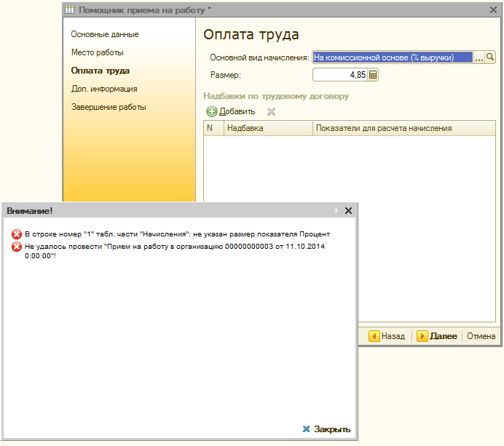Open selection list with the '...' button

pos(479,57)
